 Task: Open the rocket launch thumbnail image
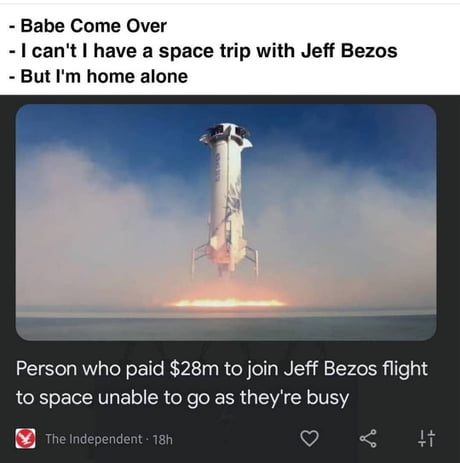tap(226, 222)
